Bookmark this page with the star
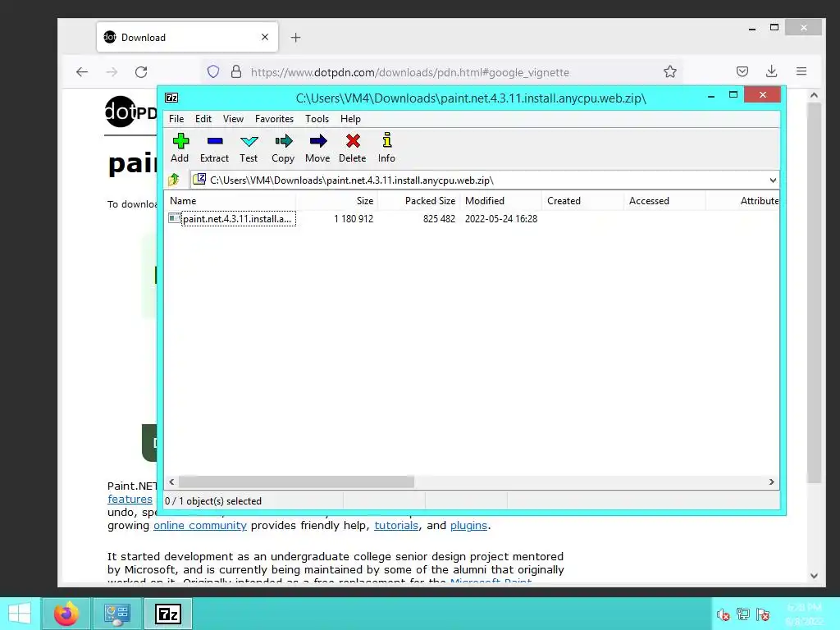 (669, 72)
